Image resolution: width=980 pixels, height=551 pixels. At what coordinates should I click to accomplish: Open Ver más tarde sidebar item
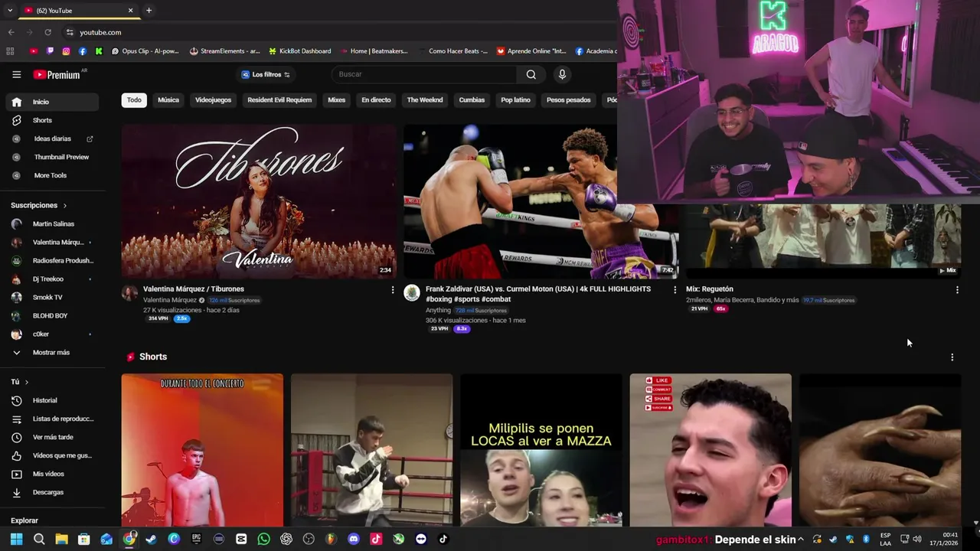pos(53,437)
